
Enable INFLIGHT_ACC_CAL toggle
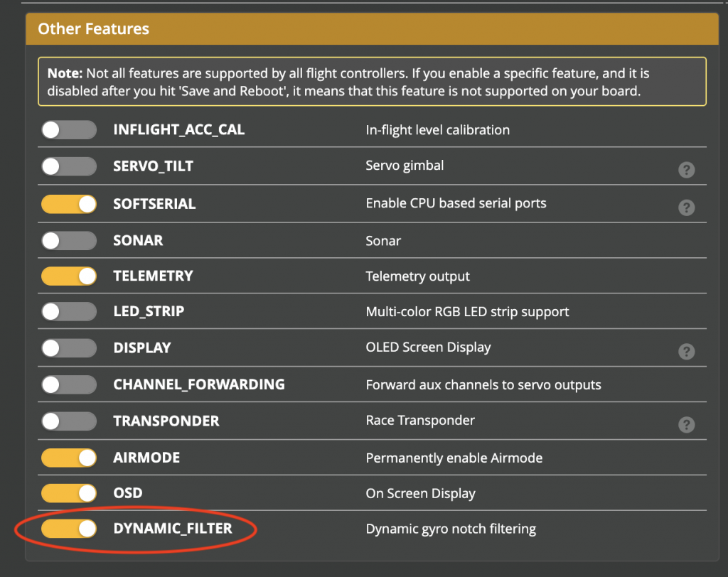pos(69,130)
